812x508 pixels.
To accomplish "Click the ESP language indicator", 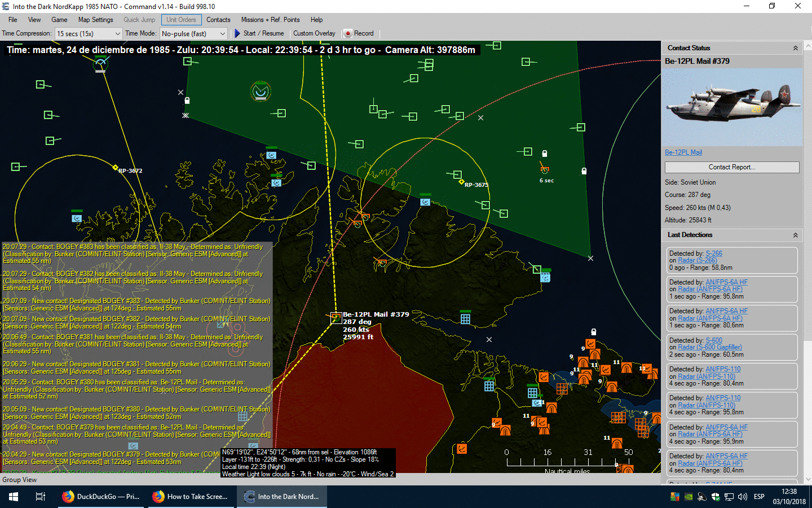I will pos(759,497).
